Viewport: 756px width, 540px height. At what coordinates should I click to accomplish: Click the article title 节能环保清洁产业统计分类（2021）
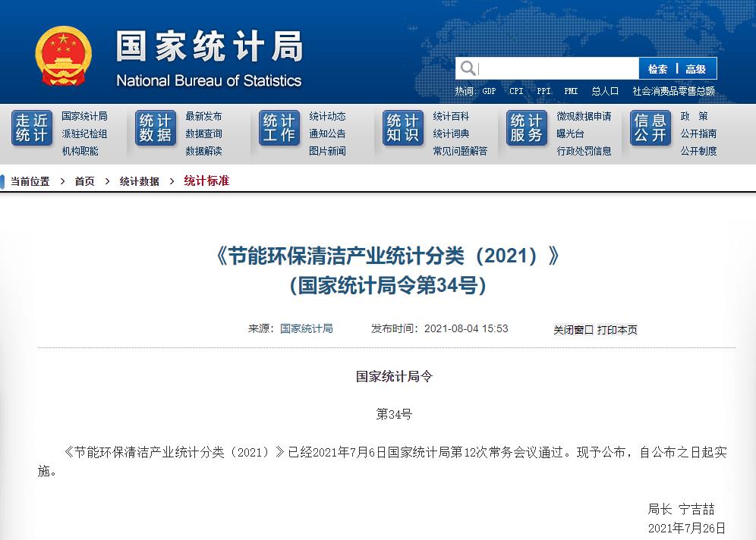[388, 256]
